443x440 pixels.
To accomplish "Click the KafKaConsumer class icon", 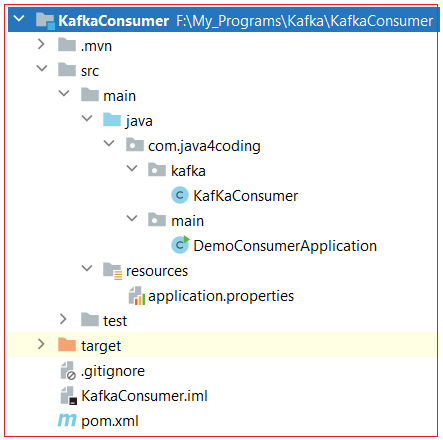I will pyautogui.click(x=180, y=195).
